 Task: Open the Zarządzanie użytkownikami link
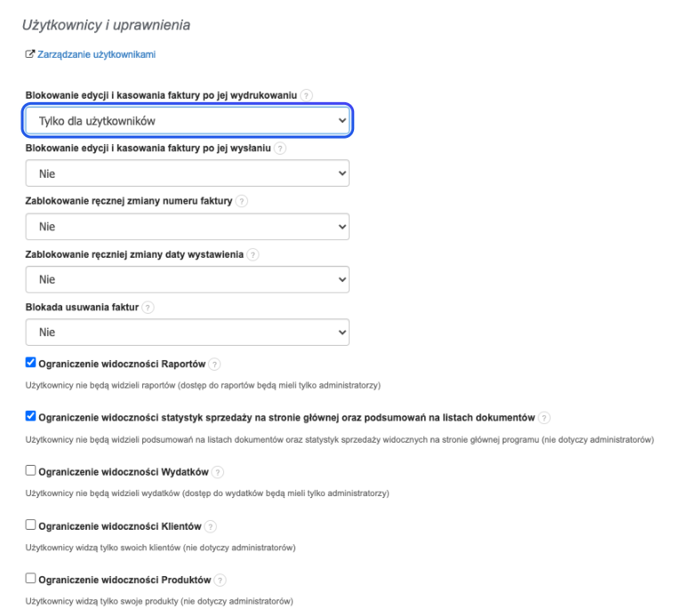(96, 54)
